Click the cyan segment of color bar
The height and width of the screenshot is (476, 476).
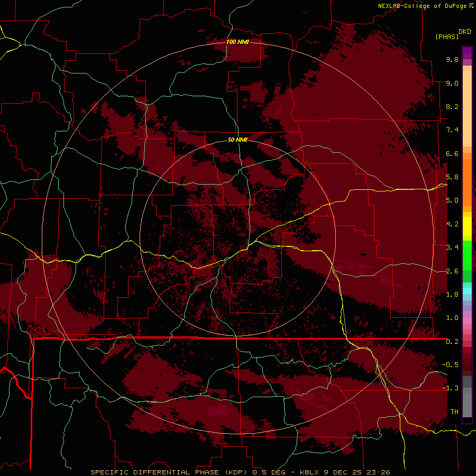pos(467,291)
